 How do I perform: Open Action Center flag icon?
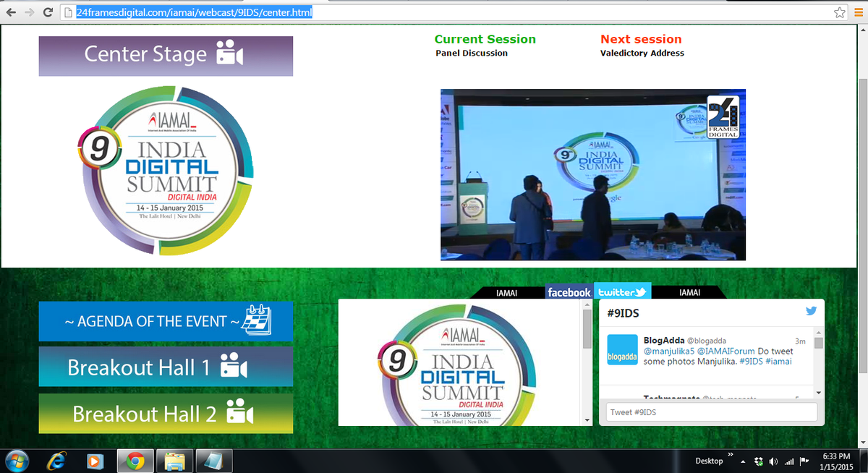[x=804, y=461]
